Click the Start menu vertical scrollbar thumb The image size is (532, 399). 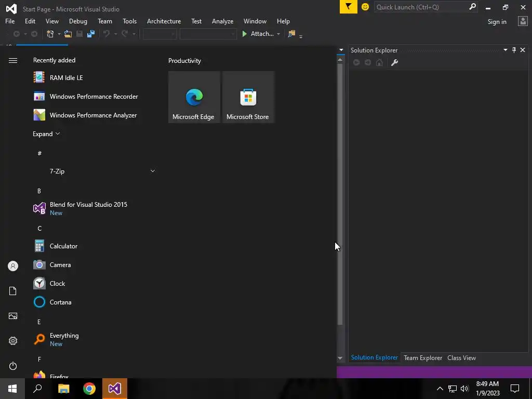click(340, 193)
